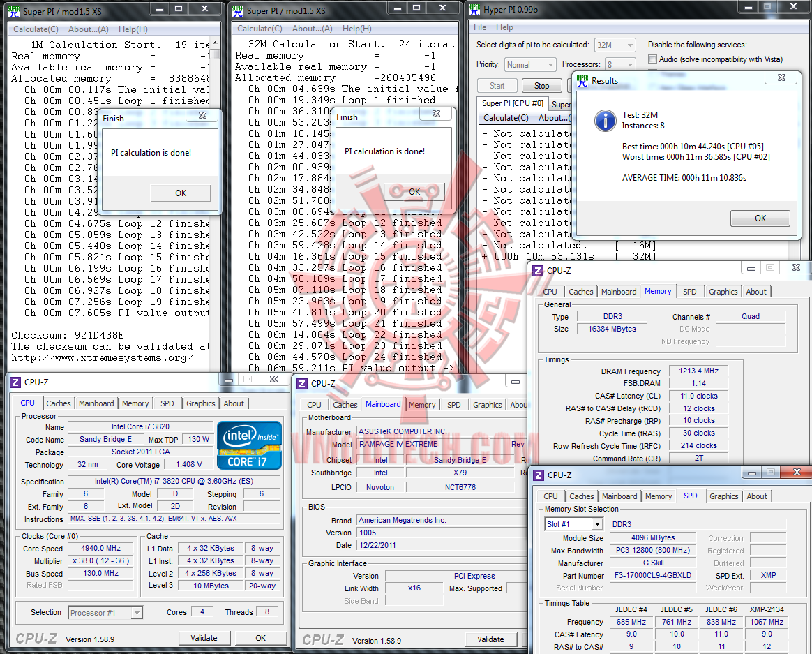This screenshot has width=812, height=654.
Task: Open Mainboard tab in CPU-Z CPU window
Action: [96, 403]
